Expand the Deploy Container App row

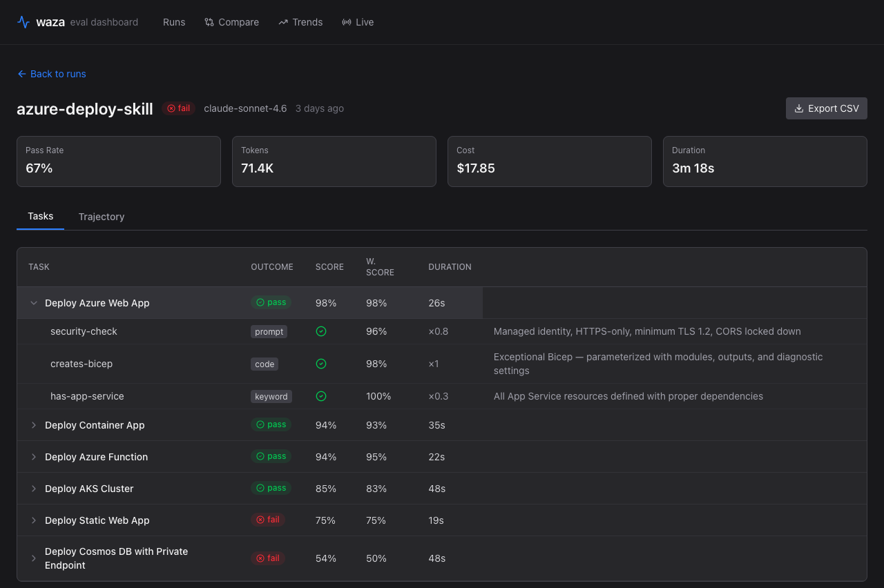click(33, 425)
